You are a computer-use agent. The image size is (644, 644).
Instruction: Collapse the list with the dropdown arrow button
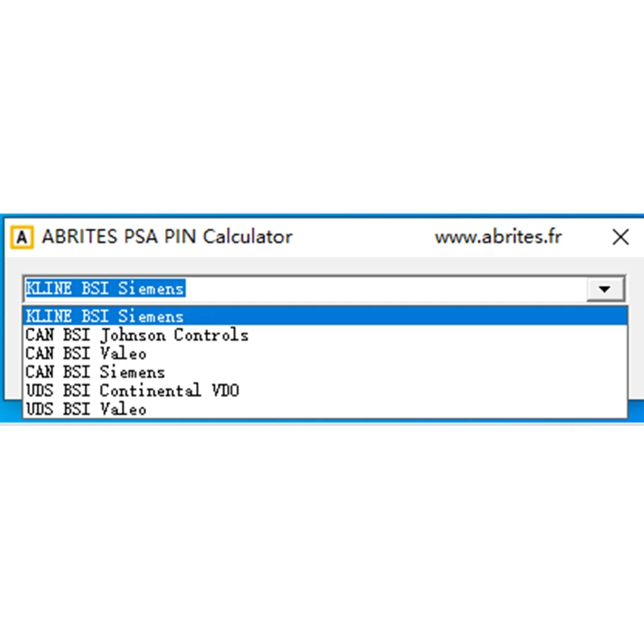coord(605,289)
